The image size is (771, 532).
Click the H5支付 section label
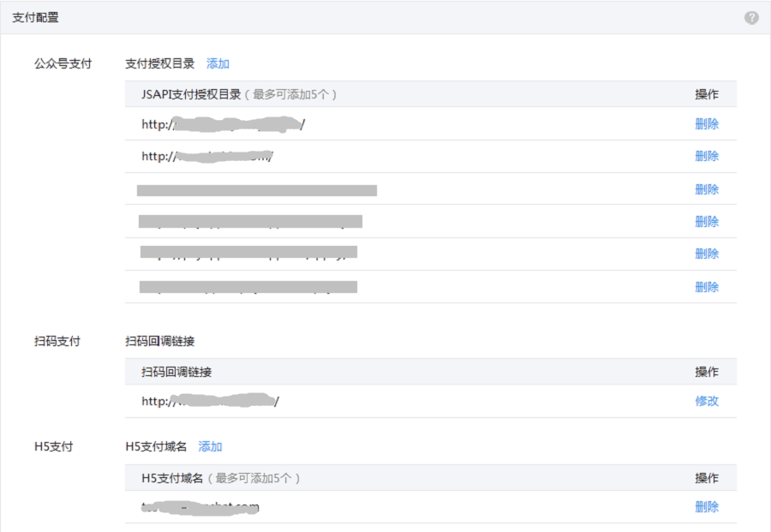click(53, 446)
